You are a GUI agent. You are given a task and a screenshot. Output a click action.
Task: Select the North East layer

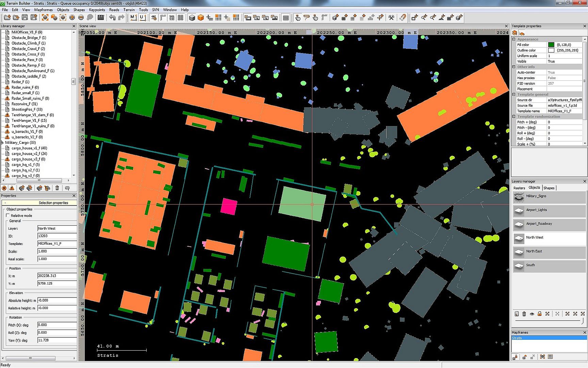tap(534, 251)
